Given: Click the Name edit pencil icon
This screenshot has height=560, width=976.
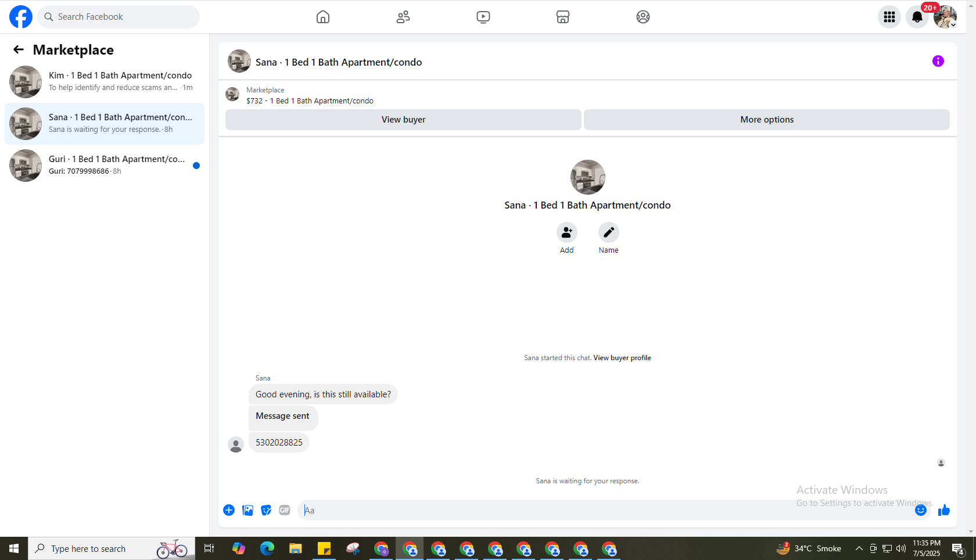Looking at the screenshot, I should [x=609, y=232].
